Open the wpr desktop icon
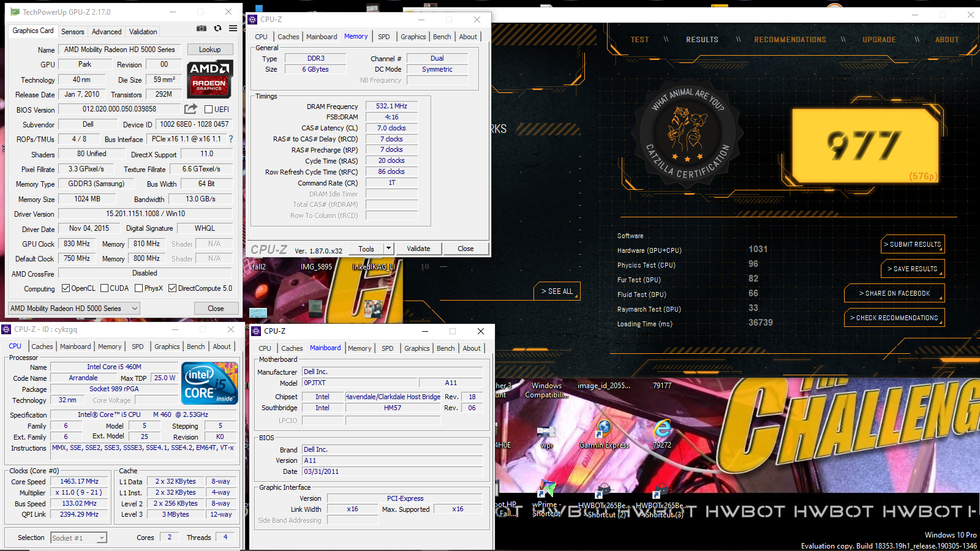 (546, 438)
